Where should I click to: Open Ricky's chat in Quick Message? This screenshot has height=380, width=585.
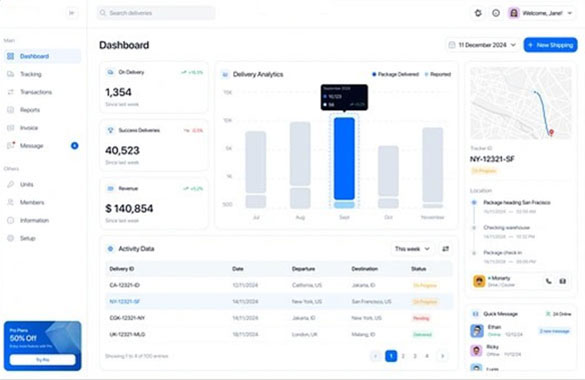(x=520, y=351)
